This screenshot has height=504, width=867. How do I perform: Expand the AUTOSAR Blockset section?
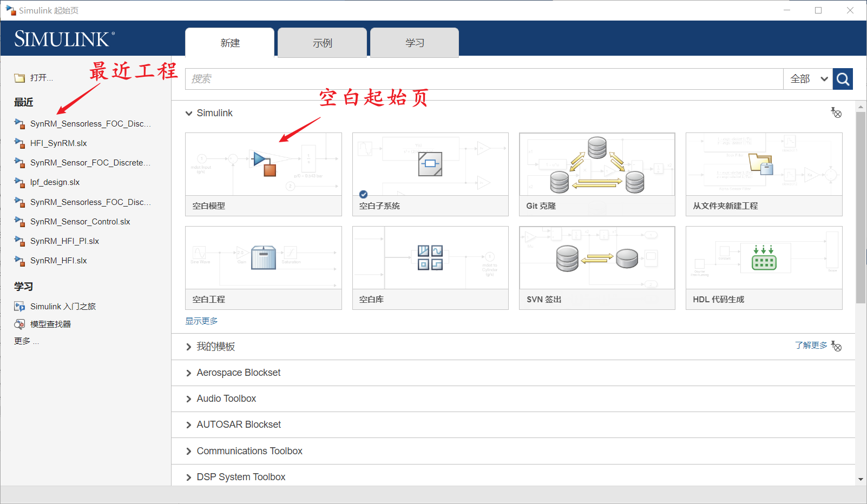click(189, 425)
